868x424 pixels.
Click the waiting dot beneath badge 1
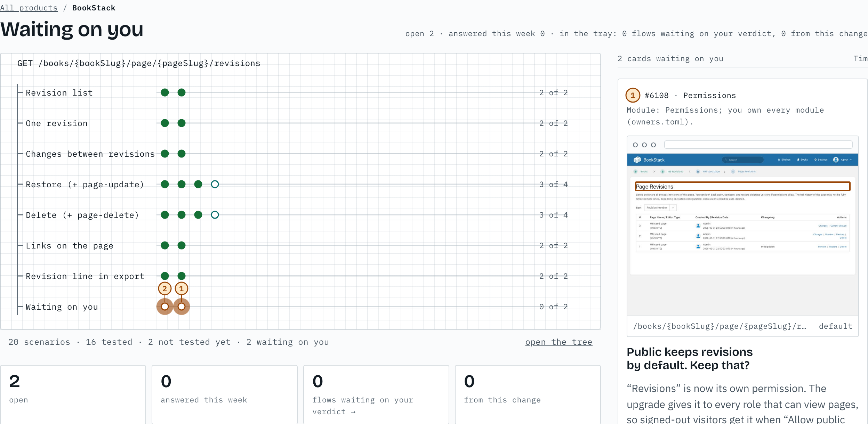(x=182, y=307)
